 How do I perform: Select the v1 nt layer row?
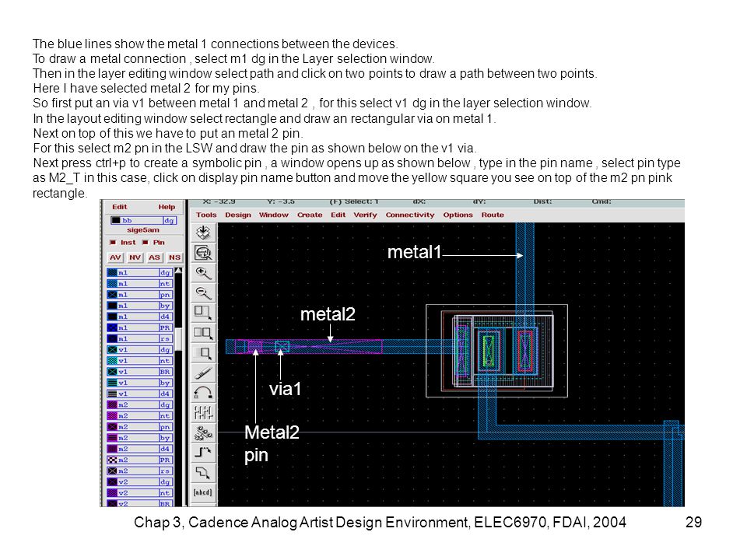(139, 361)
